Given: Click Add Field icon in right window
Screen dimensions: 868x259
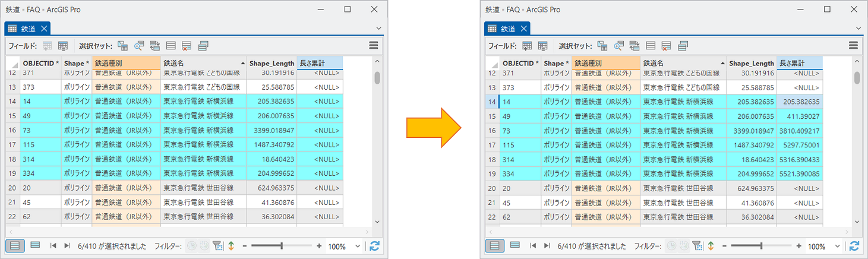Looking at the screenshot, I should tap(527, 46).
